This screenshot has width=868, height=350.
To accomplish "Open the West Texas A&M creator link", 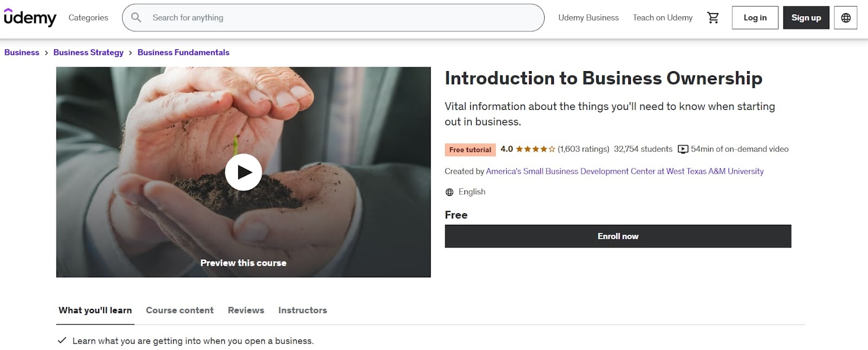I will coord(624,171).
